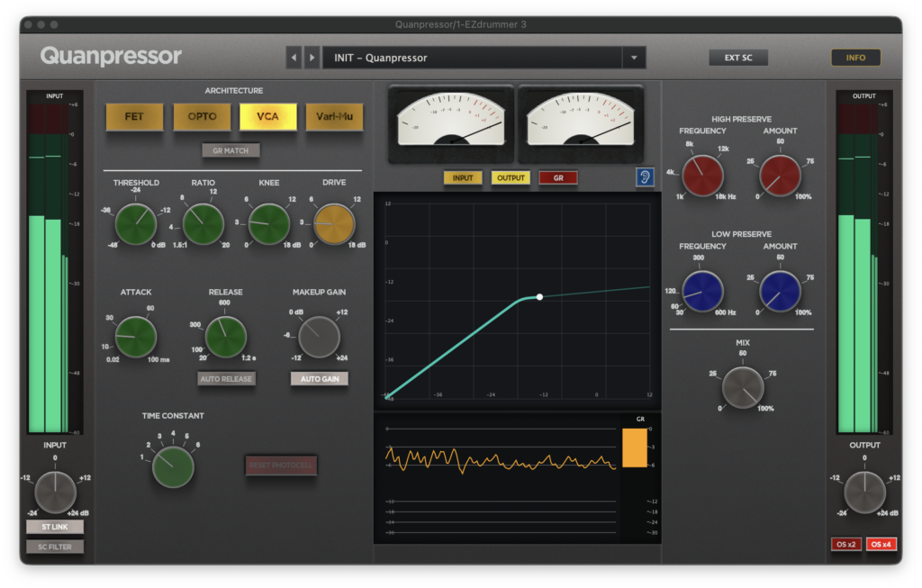Click the LOW PRESERVE FREQUENCY knob

(x=702, y=292)
